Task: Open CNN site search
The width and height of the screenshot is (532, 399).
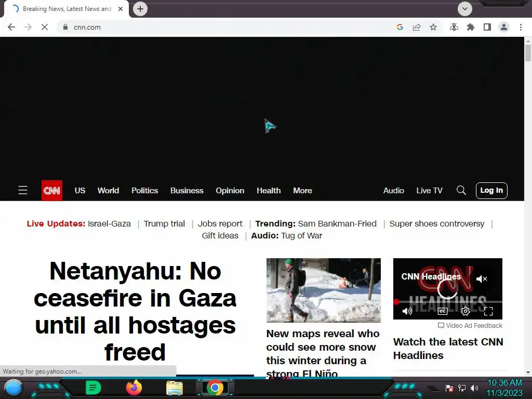Action: tap(461, 190)
